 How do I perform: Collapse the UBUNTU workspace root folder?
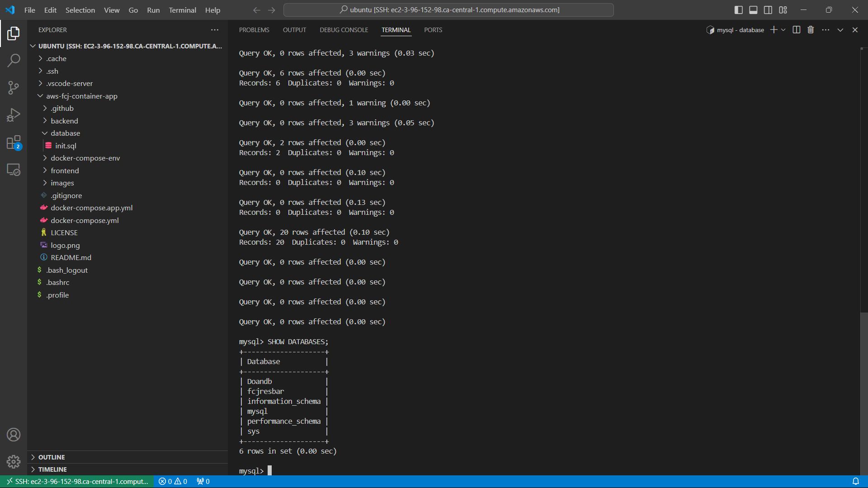point(127,46)
